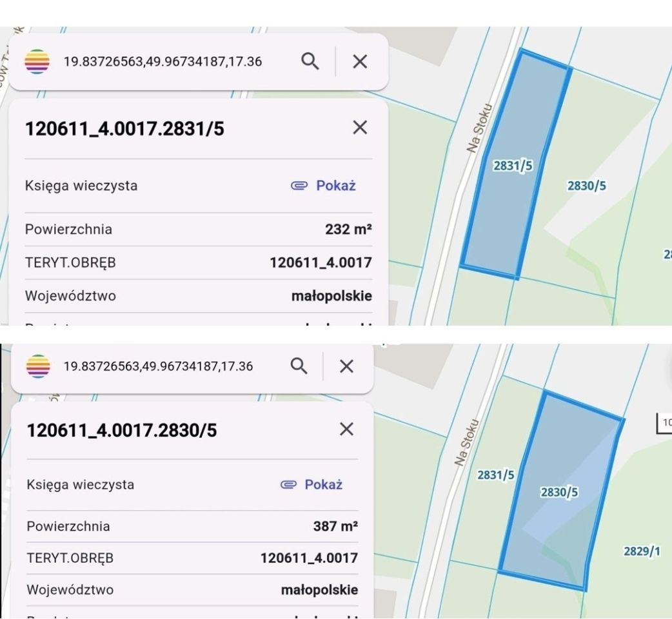Click the coordinates search field in the top bar
672x619 pixels.
163,62
